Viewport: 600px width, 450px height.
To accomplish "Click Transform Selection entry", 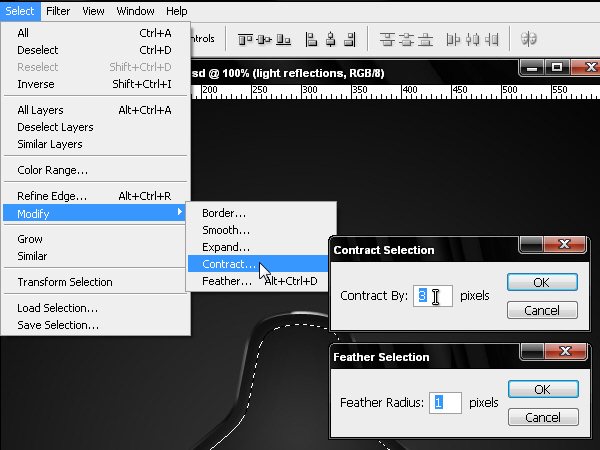I will tap(95, 282).
